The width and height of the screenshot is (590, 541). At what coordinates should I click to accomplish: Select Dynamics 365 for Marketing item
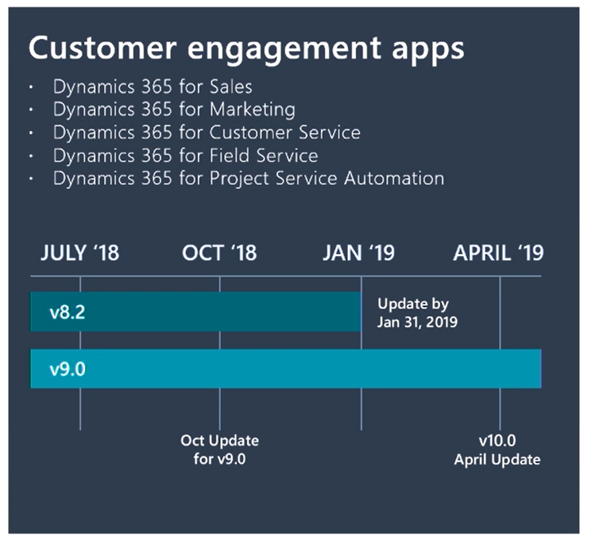174,109
